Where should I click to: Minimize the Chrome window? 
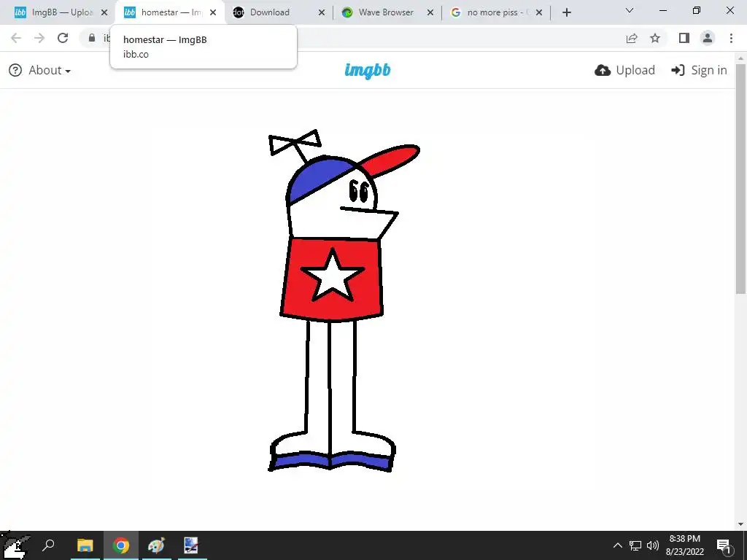click(663, 10)
